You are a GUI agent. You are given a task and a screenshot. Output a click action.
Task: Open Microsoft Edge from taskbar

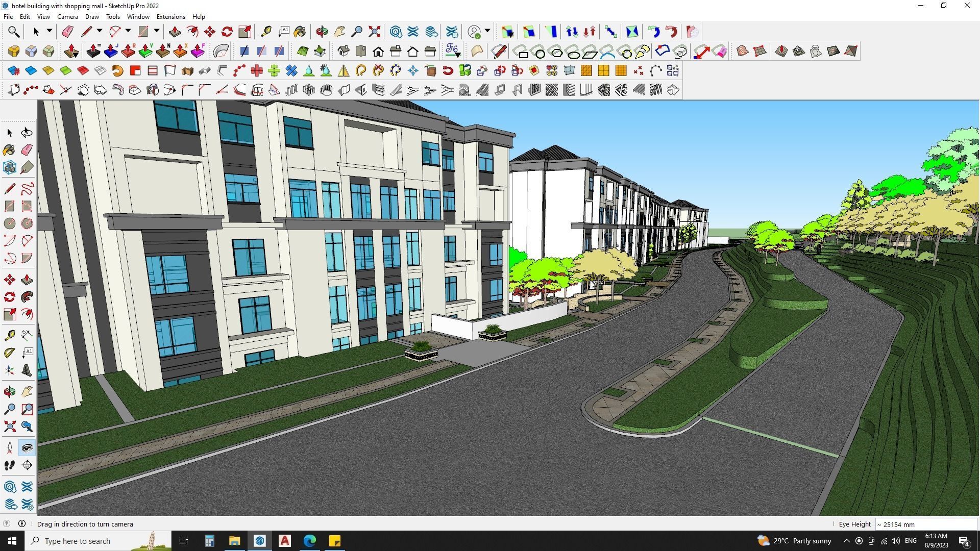coord(310,541)
